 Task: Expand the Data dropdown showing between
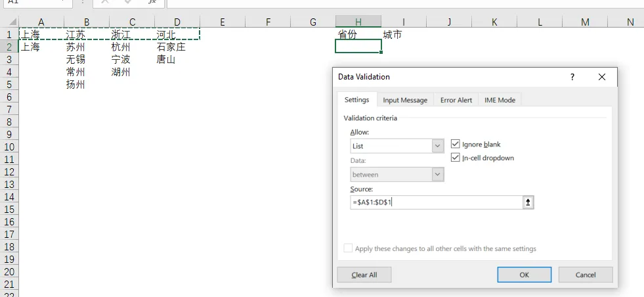point(437,175)
